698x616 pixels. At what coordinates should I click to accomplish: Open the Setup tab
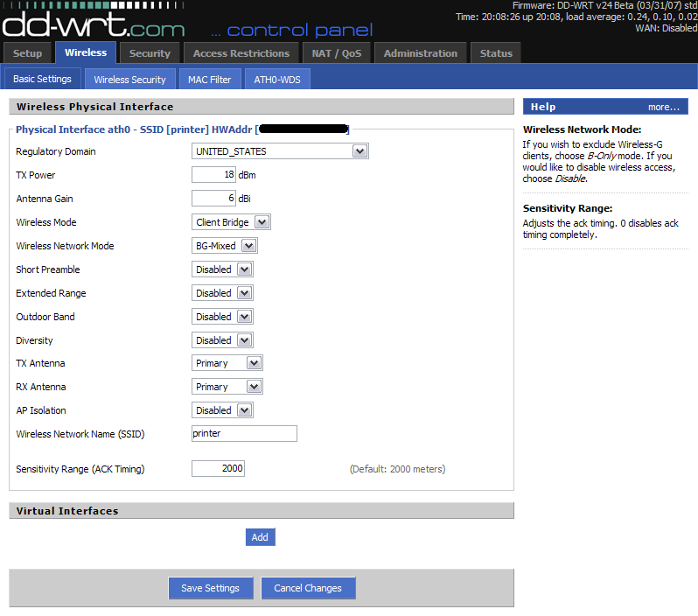pyautogui.click(x=28, y=53)
